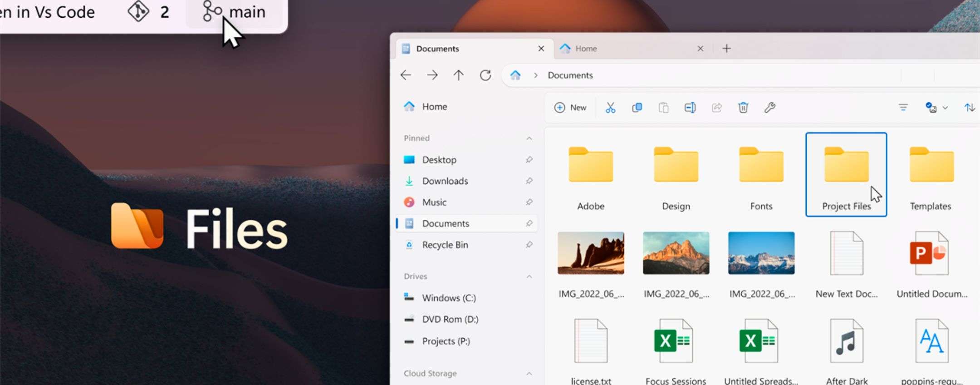Navigate back with the left arrow
Screen dimensions: 980x385
(406, 75)
